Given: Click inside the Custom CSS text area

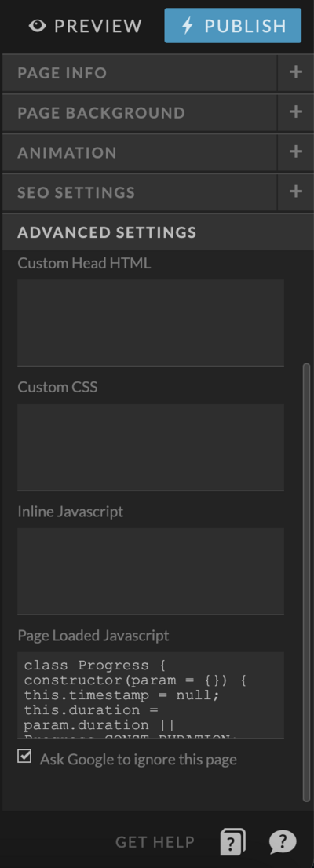Looking at the screenshot, I should pyautogui.click(x=151, y=447).
